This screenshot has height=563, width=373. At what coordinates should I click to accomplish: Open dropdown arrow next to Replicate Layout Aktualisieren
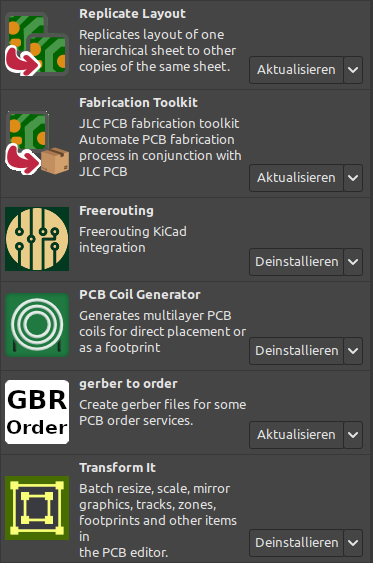(353, 70)
